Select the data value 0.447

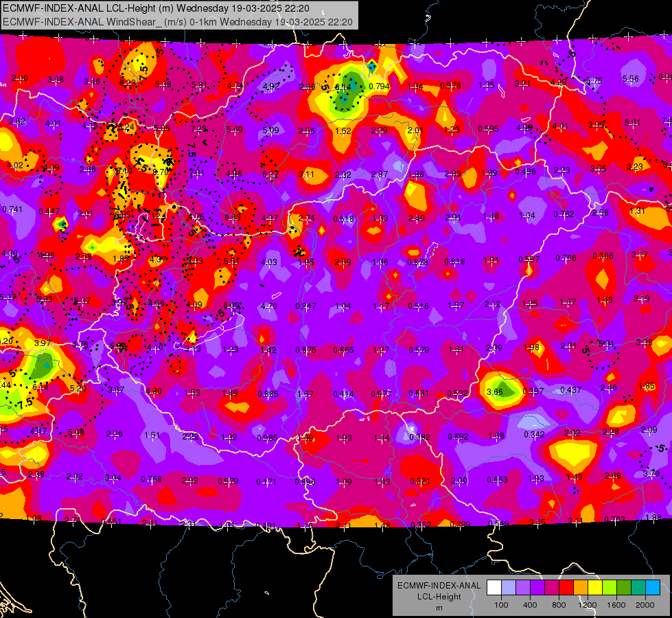[x=49, y=211]
